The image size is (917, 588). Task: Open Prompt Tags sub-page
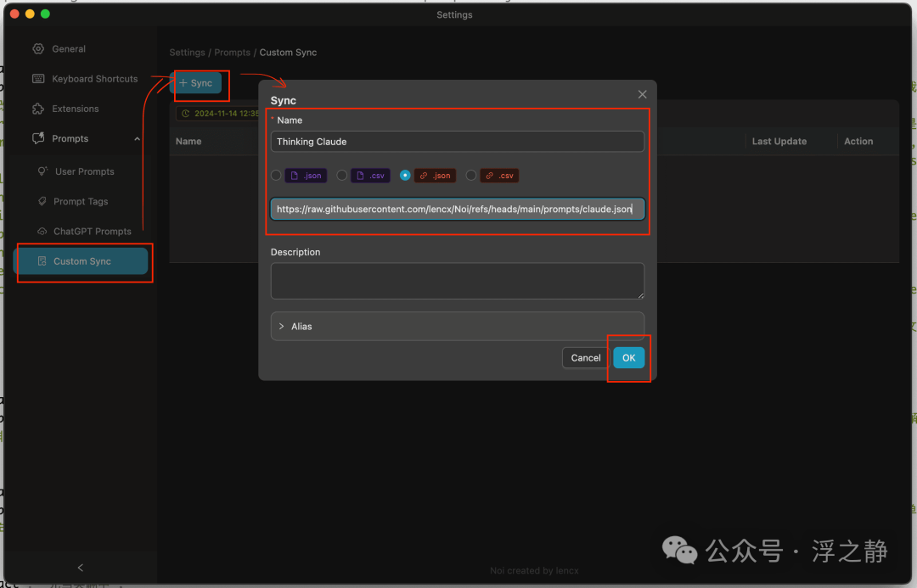[x=73, y=201]
